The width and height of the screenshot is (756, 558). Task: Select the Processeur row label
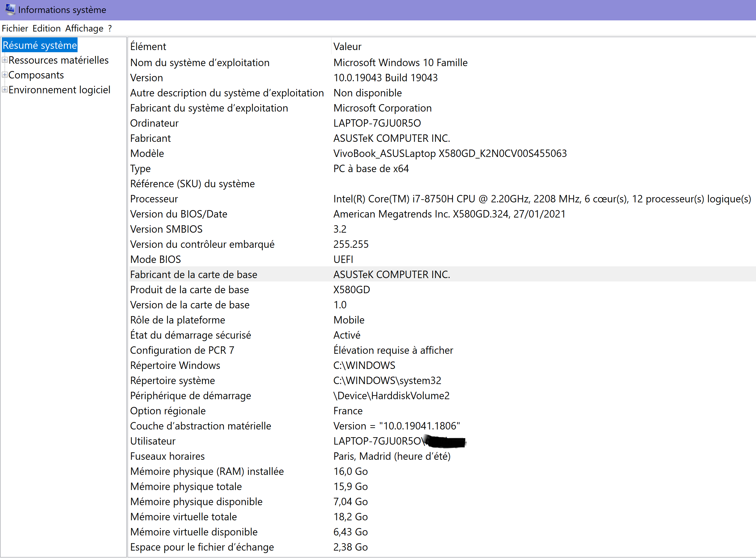coord(154,199)
